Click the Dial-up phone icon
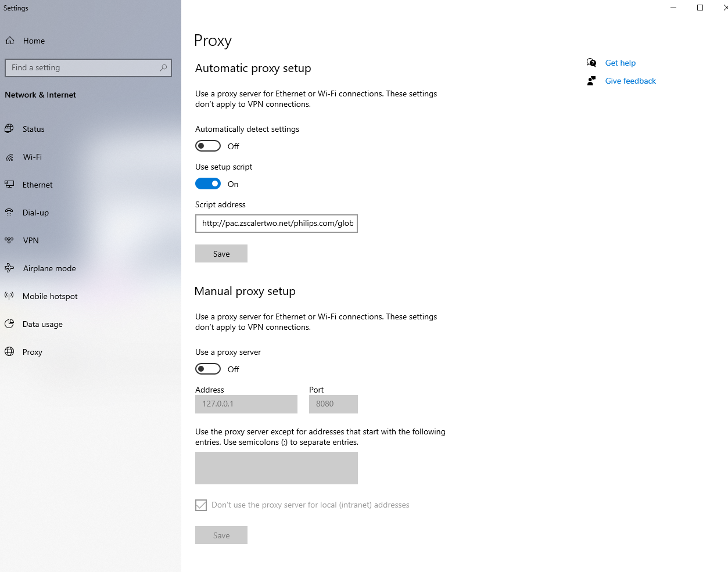This screenshot has width=728, height=572. (9, 213)
